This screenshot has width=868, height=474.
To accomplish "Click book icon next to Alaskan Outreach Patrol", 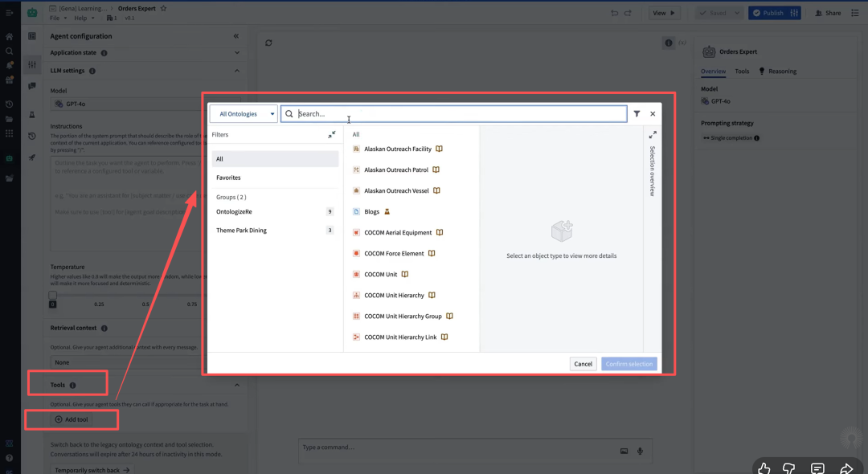I will [x=436, y=170].
